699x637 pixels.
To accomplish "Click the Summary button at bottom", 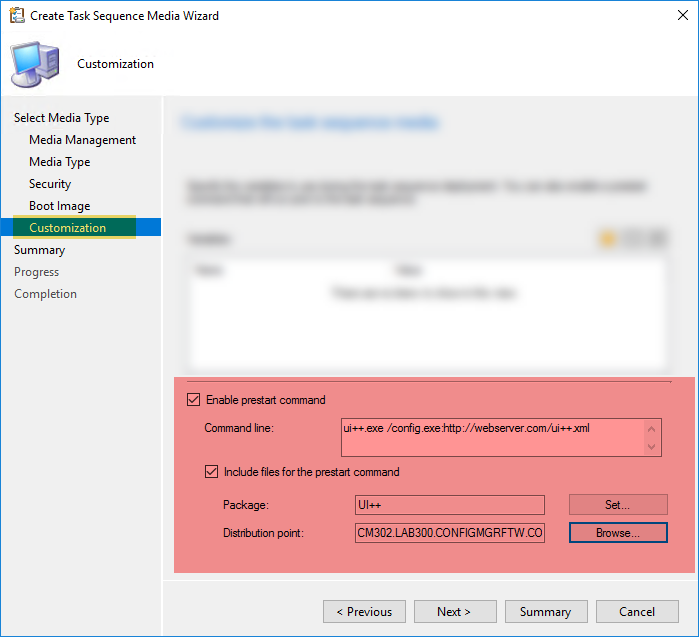I will 546,612.
